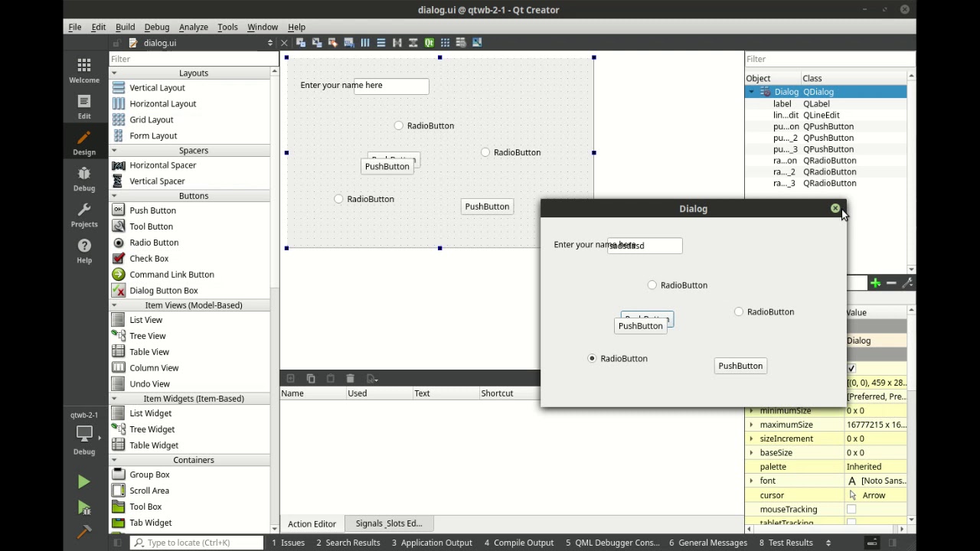Open the dialog.ui document selector dropdown
The width and height of the screenshot is (980, 551).
click(269, 43)
